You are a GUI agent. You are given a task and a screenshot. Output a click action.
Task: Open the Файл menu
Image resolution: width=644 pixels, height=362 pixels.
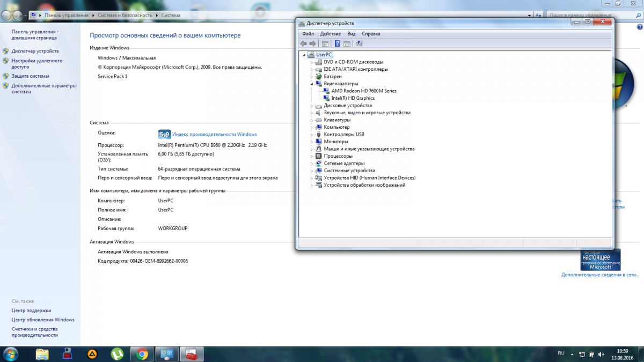[x=308, y=34]
